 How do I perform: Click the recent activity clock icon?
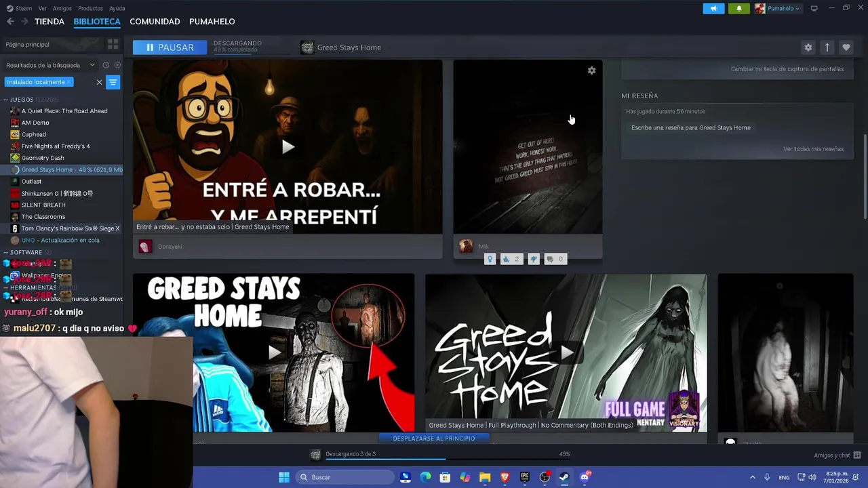pos(106,65)
